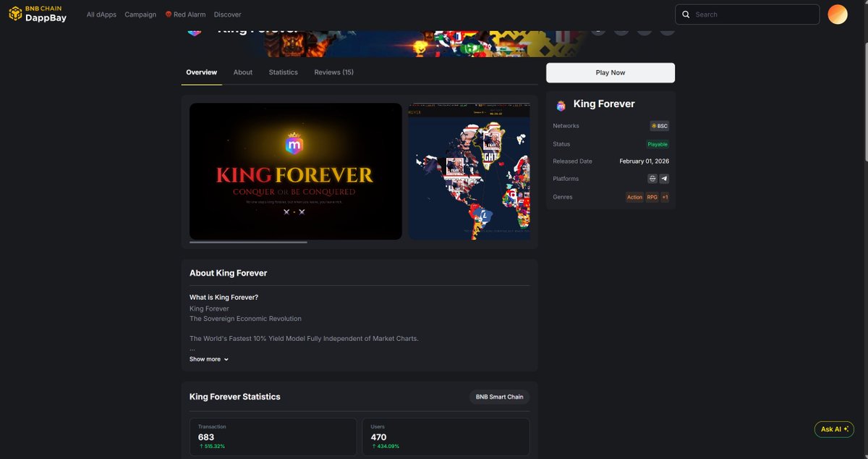The image size is (868, 459).
Task: Click the "Genres" label
Action: pyautogui.click(x=563, y=197)
